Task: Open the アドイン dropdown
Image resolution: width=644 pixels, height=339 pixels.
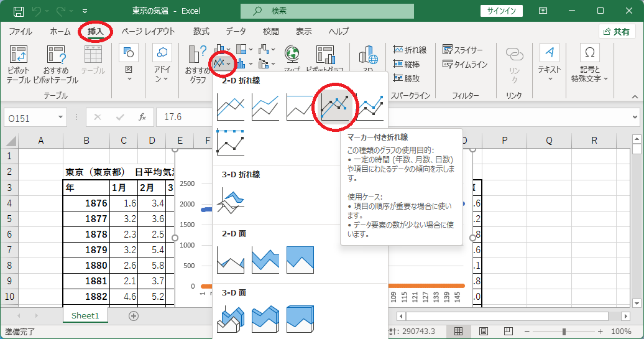Action: (162, 62)
